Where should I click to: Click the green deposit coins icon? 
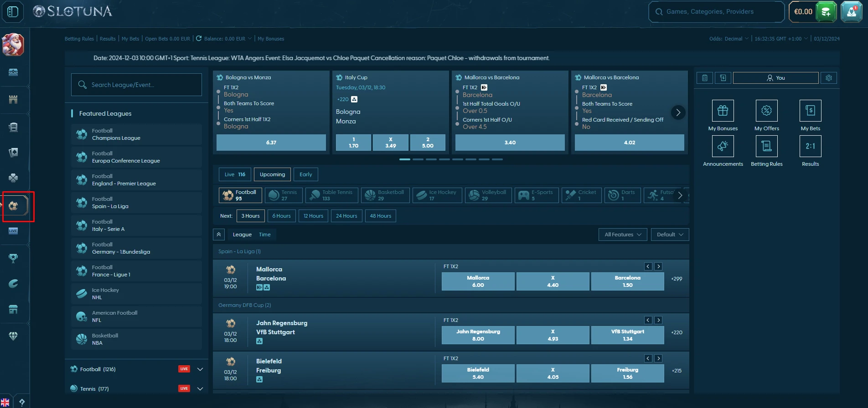tap(826, 12)
